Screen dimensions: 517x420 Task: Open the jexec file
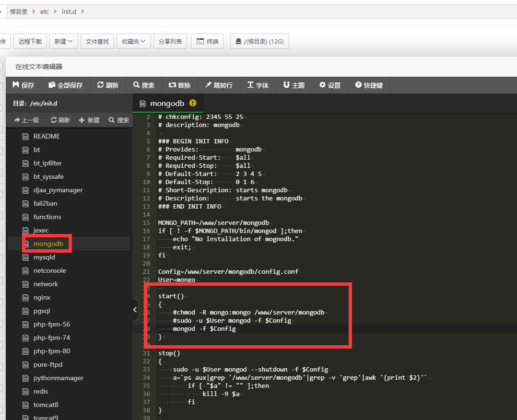41,231
